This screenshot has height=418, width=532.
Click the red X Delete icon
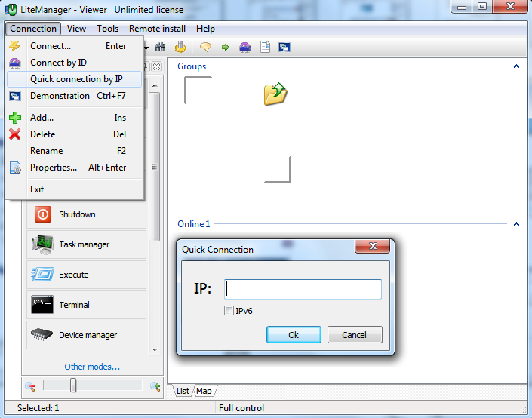click(15, 134)
